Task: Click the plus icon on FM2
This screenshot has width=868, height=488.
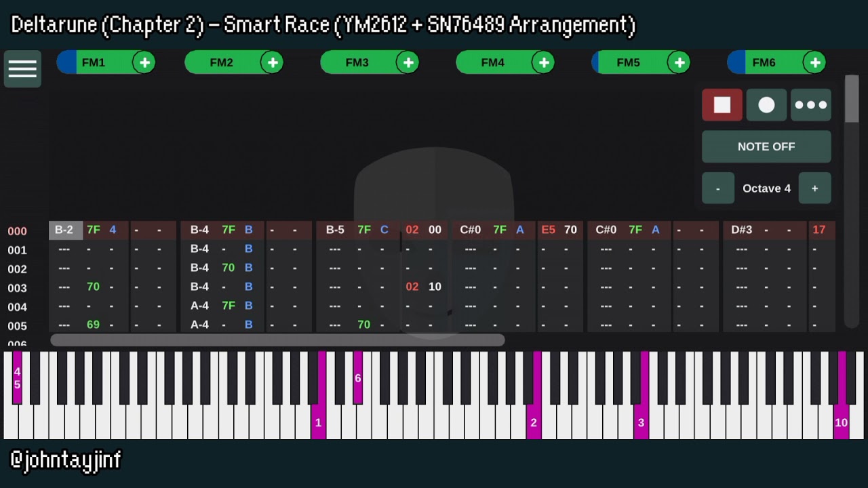Action: (273, 62)
